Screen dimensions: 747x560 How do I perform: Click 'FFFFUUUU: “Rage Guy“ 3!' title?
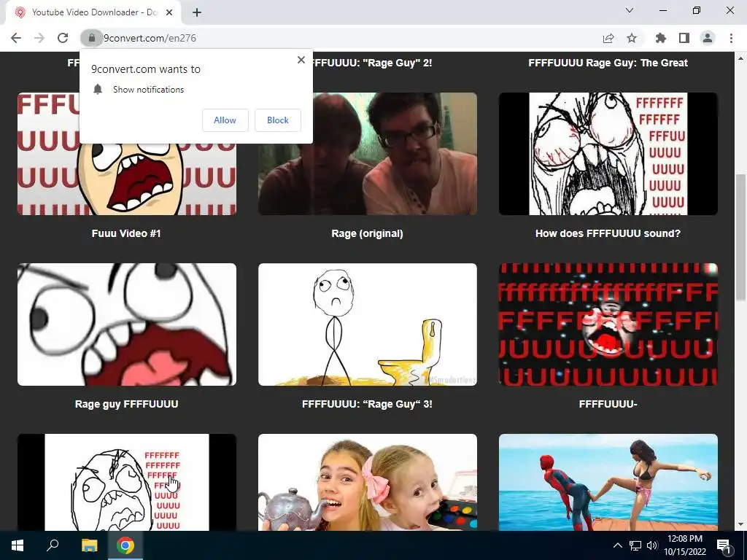pyautogui.click(x=368, y=404)
